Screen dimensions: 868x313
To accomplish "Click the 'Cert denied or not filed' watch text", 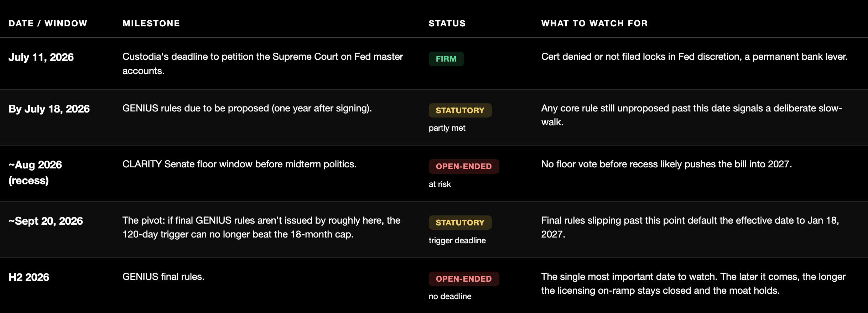I will pos(695,57).
